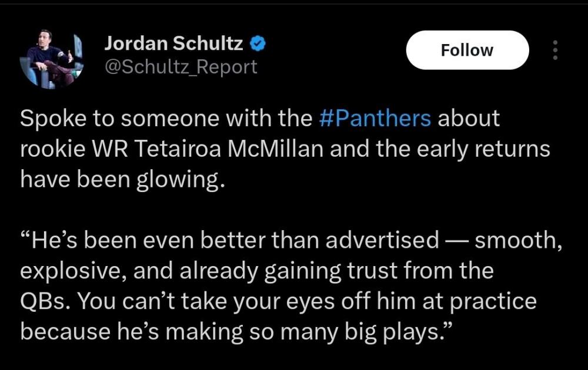Open the @Schultz_Report handle
The height and width of the screenshot is (370, 588).
click(181, 67)
